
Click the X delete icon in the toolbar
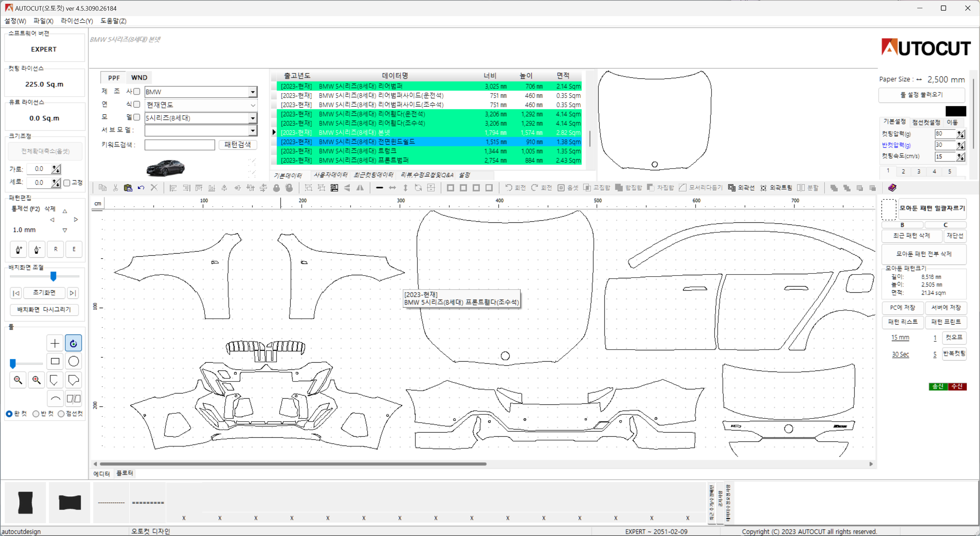[x=154, y=187]
